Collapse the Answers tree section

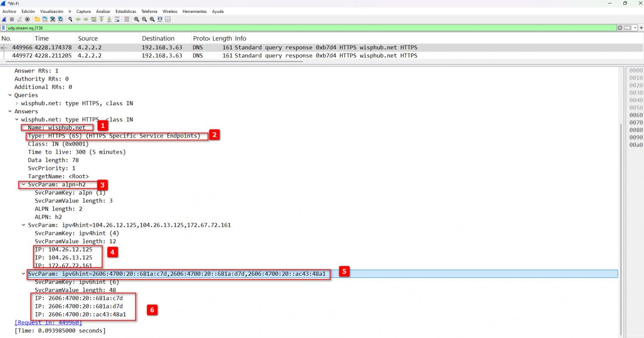click(x=10, y=111)
